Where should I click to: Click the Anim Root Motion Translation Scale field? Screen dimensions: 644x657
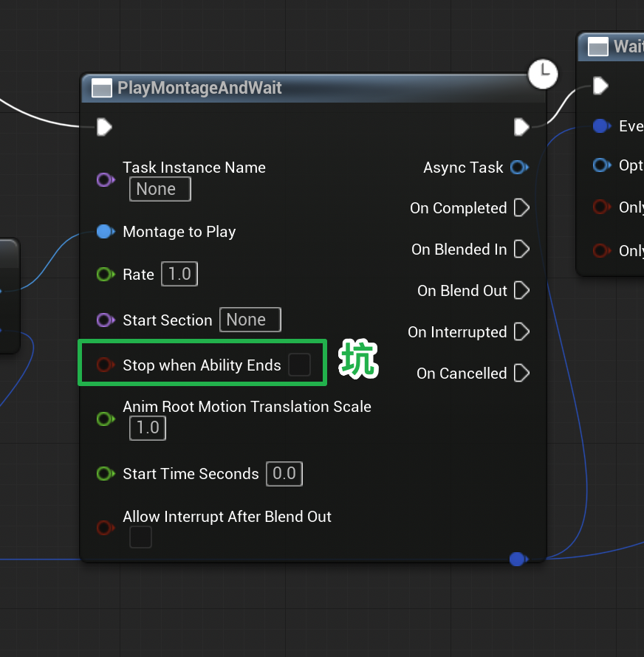(148, 428)
